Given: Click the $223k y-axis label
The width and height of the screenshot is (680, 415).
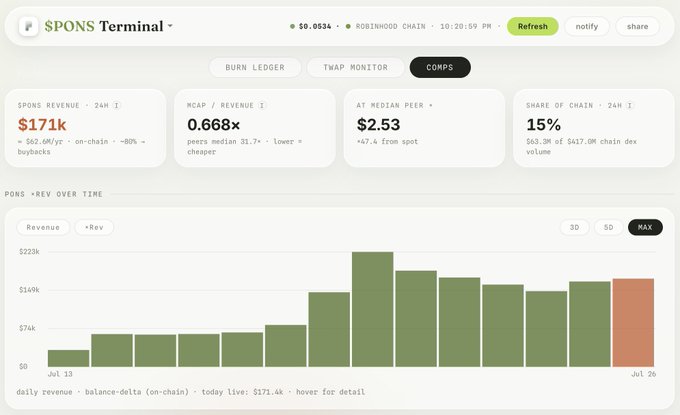Looking at the screenshot, I should 29,252.
